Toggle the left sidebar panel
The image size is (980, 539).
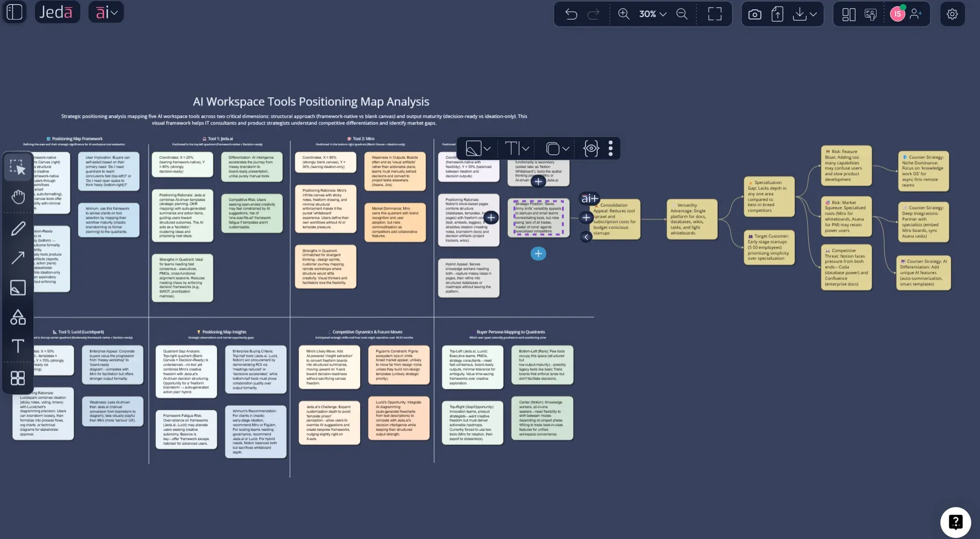[x=14, y=12]
